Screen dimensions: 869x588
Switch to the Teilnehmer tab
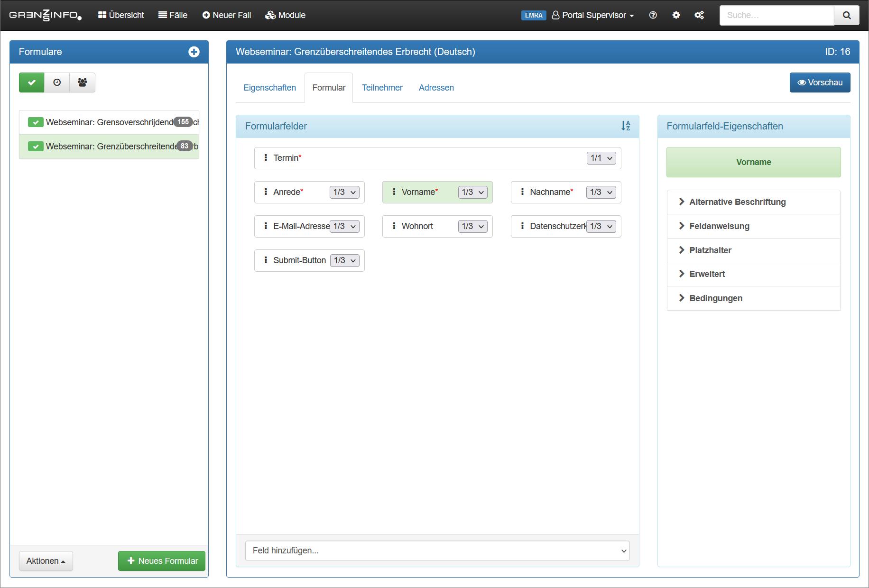[x=382, y=88]
